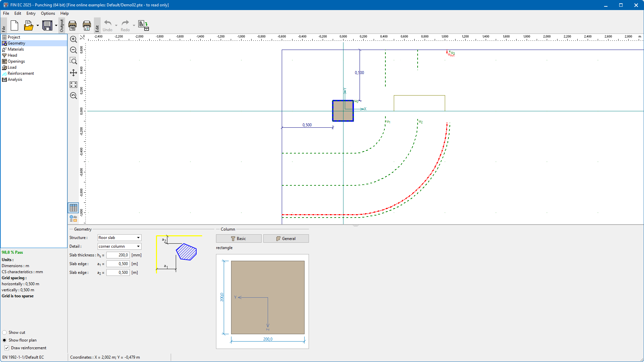Screen dimensions: 644x362
Task: Select the zoom window tool
Action: pyautogui.click(x=73, y=61)
